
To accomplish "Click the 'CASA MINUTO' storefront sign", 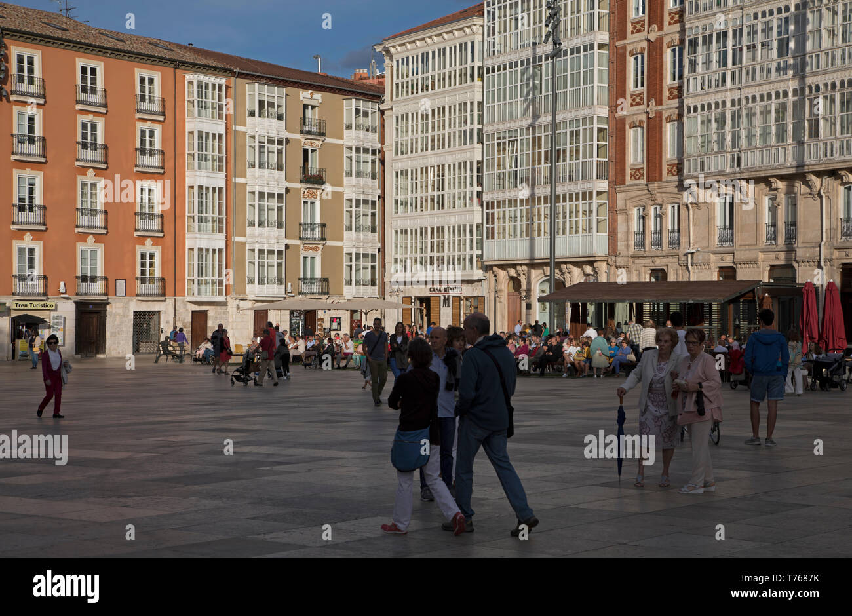I will (x=445, y=289).
